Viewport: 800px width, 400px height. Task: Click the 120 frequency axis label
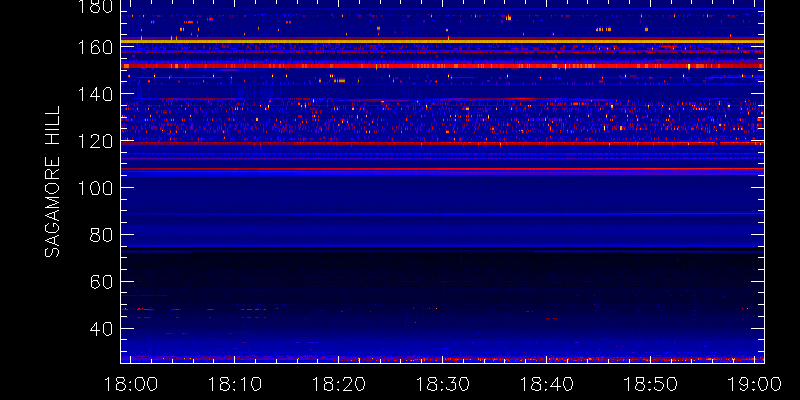pyautogui.click(x=94, y=141)
